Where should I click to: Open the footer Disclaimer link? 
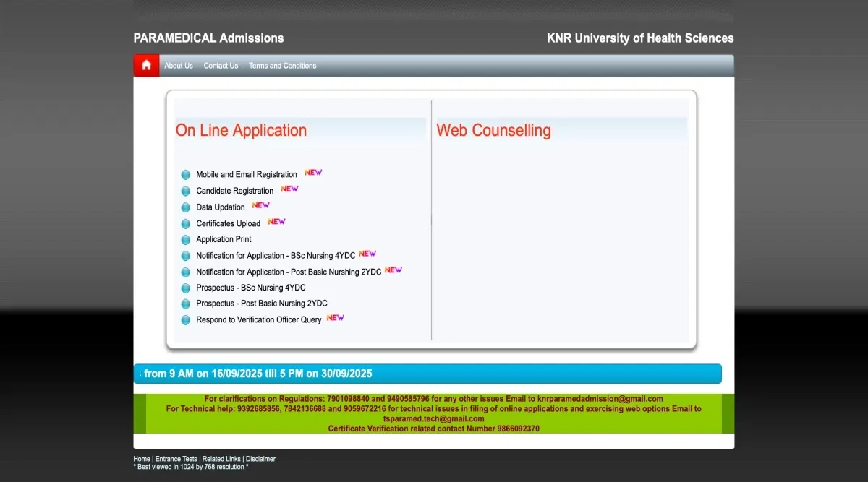[260, 459]
